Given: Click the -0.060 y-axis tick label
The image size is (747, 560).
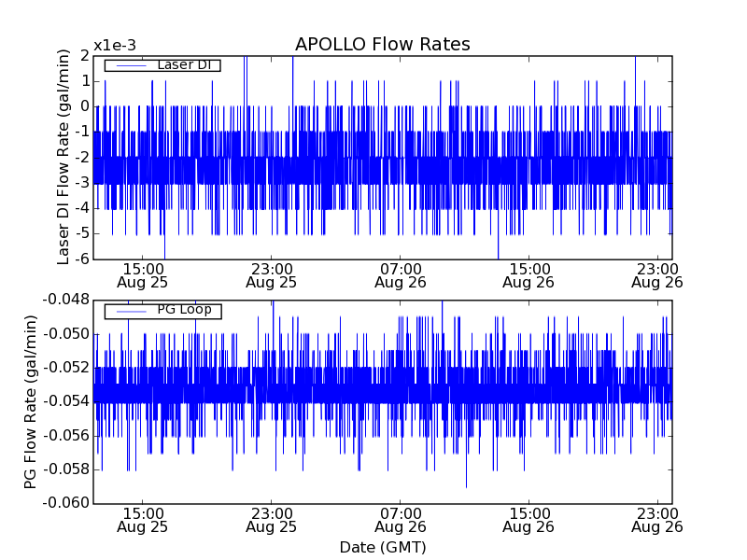Looking at the screenshot, I should tap(64, 504).
